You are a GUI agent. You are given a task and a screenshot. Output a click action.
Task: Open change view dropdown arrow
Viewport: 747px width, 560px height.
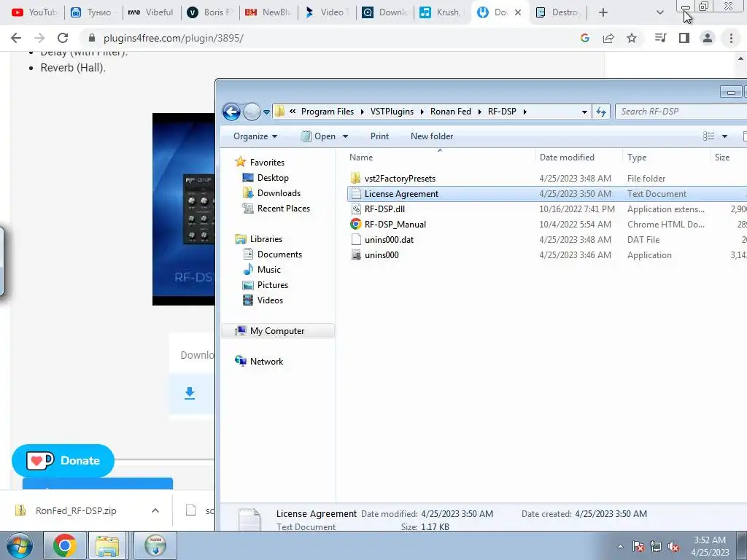tap(724, 136)
